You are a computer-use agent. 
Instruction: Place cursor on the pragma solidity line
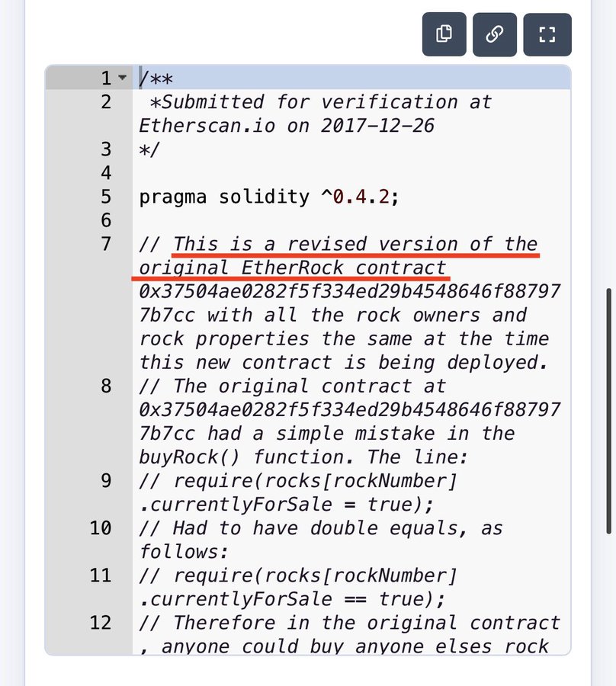click(x=268, y=197)
